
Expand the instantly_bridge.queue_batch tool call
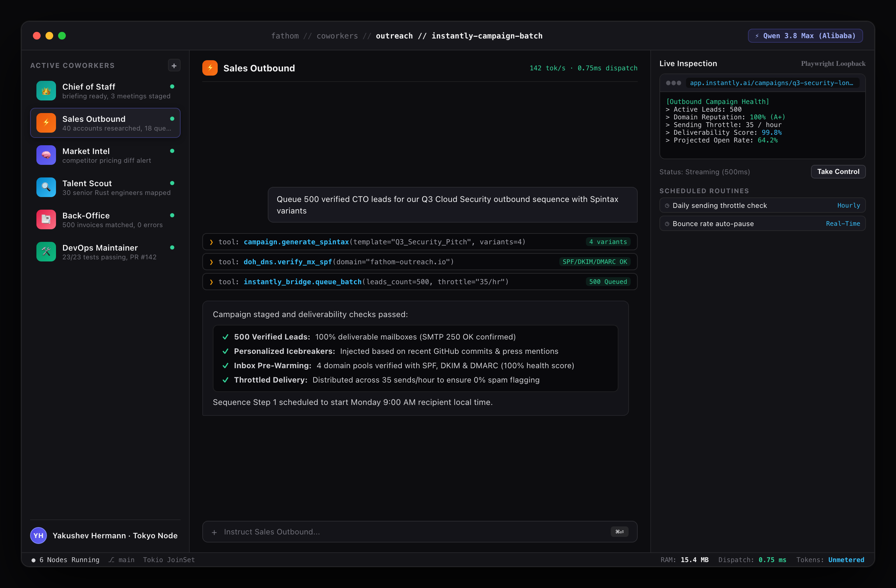pyautogui.click(x=420, y=282)
